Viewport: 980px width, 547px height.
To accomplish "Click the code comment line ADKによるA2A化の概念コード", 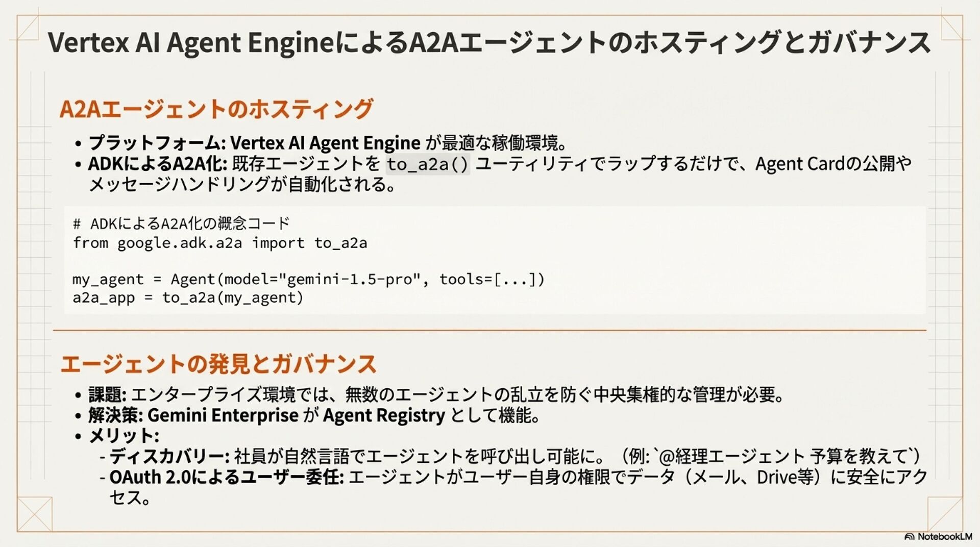I will coord(181,223).
